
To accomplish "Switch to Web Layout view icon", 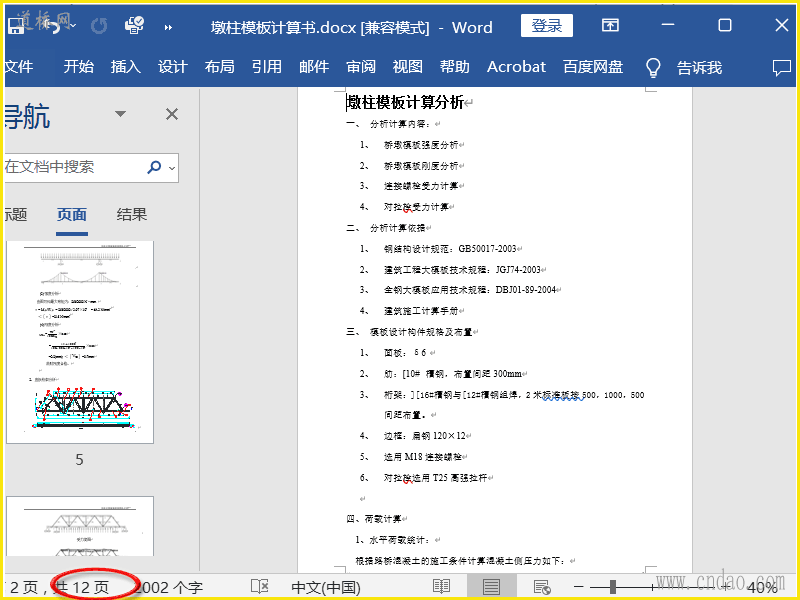I will (542, 587).
